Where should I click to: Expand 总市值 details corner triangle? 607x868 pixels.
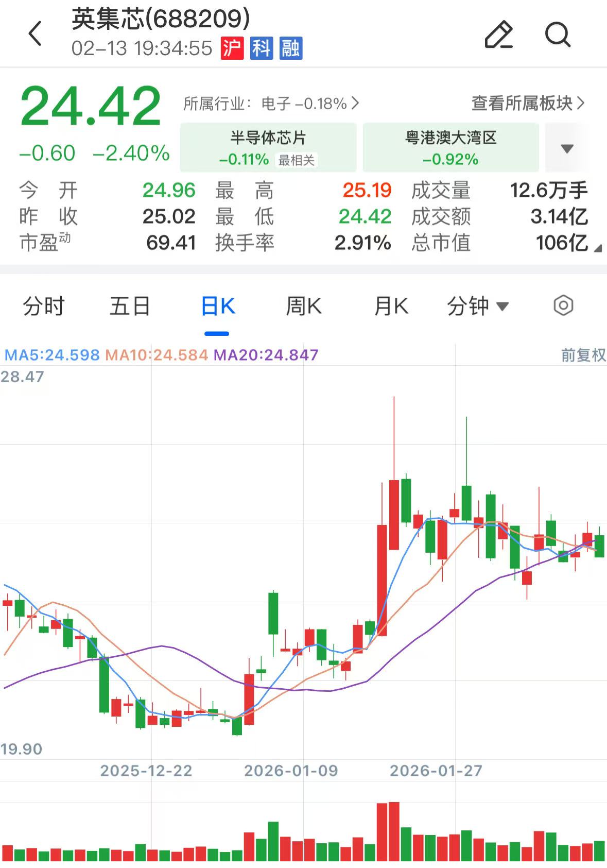click(x=597, y=248)
